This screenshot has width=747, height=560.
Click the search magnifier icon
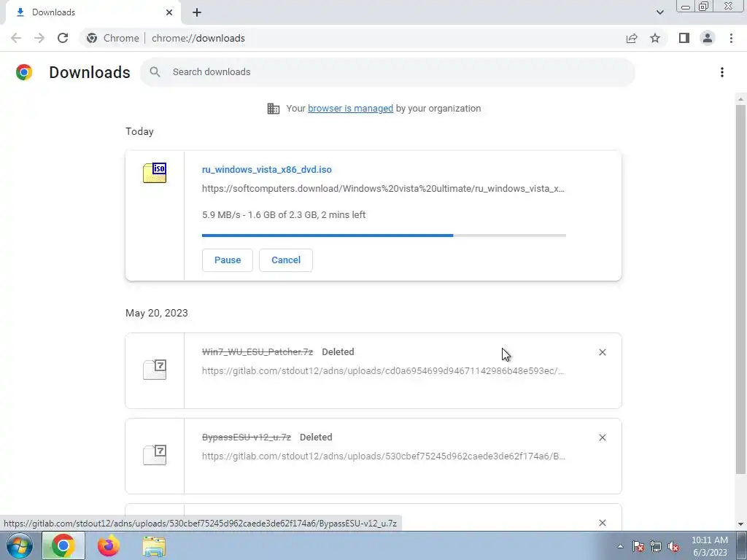(155, 72)
